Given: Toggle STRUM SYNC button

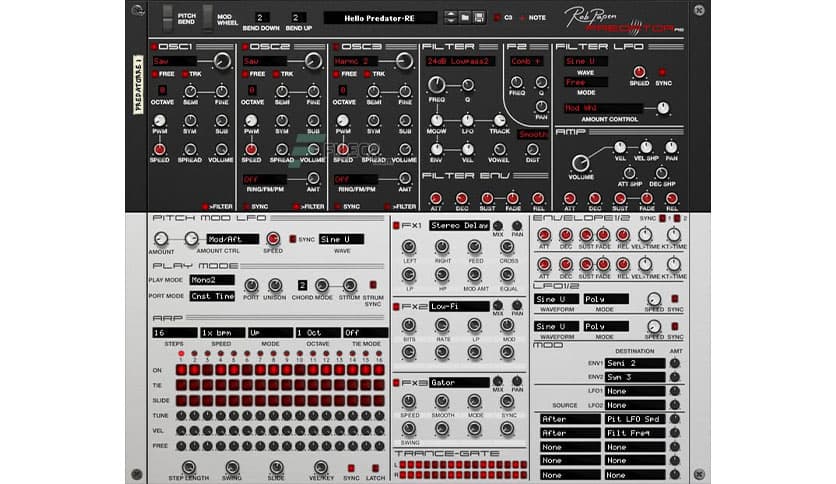Looking at the screenshot, I should pyautogui.click(x=373, y=285).
